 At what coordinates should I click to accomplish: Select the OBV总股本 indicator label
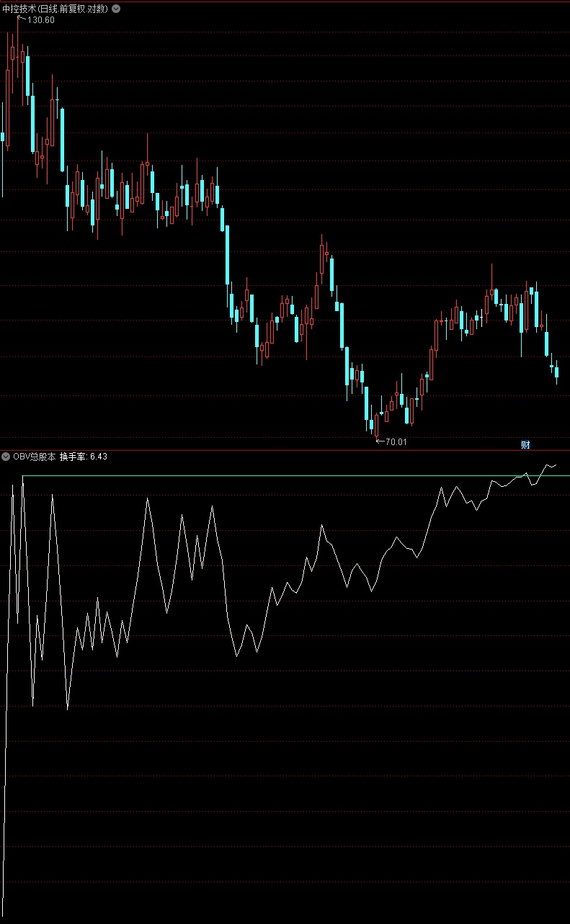tap(34, 457)
